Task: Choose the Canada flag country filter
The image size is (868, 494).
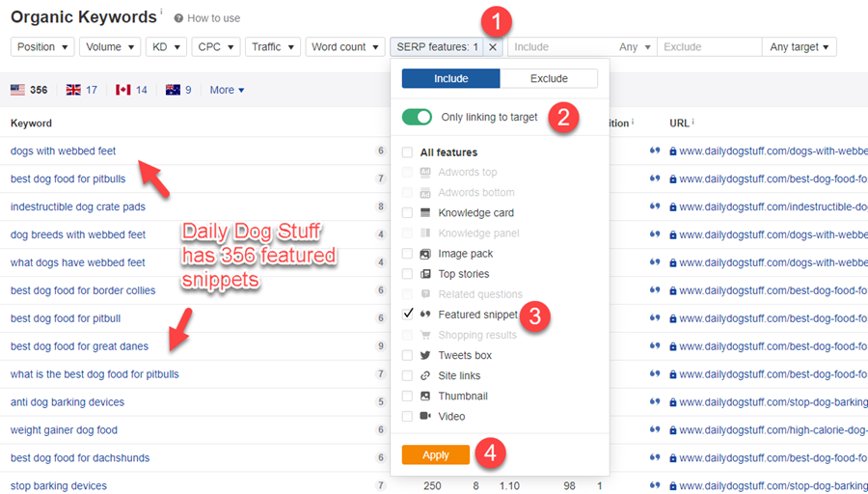Action: [x=122, y=90]
